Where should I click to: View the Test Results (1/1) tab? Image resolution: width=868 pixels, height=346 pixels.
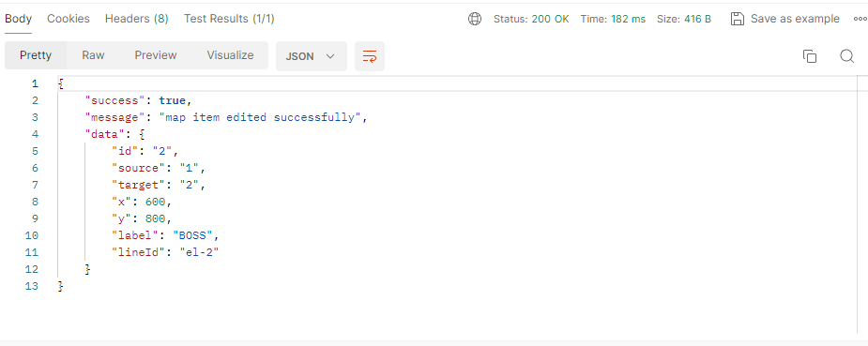click(229, 19)
